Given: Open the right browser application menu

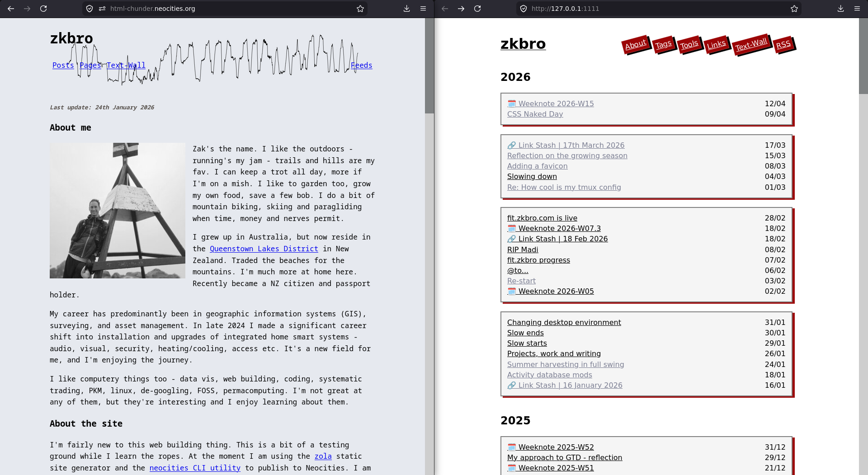Looking at the screenshot, I should tap(857, 9).
